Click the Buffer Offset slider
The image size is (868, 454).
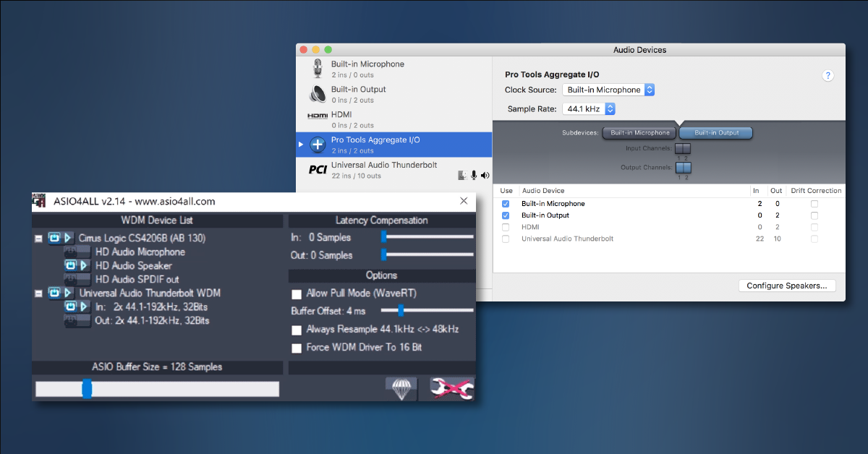(427, 310)
